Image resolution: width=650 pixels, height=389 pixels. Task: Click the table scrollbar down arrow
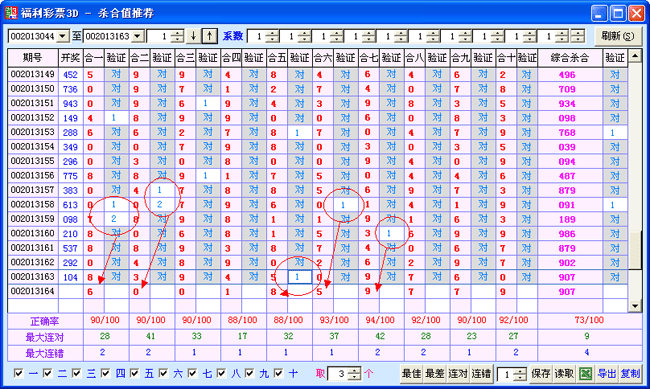tap(635, 306)
